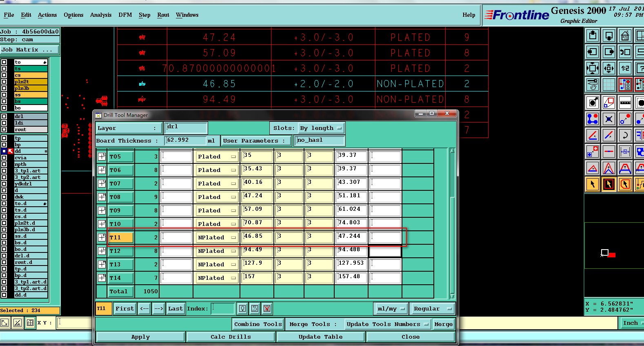Viewport: 644px width, 346px height.
Task: Select the arrow pointer selection tool
Action: 593,184
